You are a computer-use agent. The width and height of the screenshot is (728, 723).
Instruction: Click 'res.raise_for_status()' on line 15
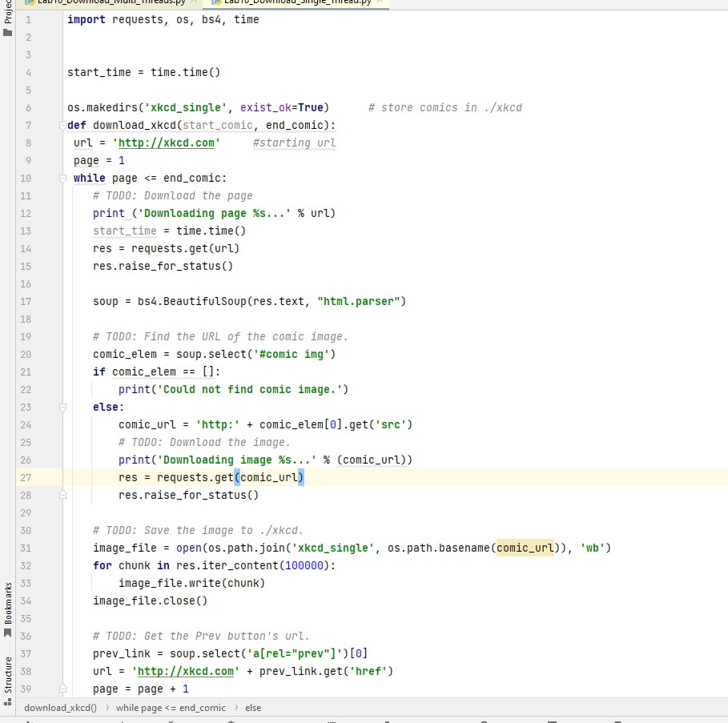[163, 267]
